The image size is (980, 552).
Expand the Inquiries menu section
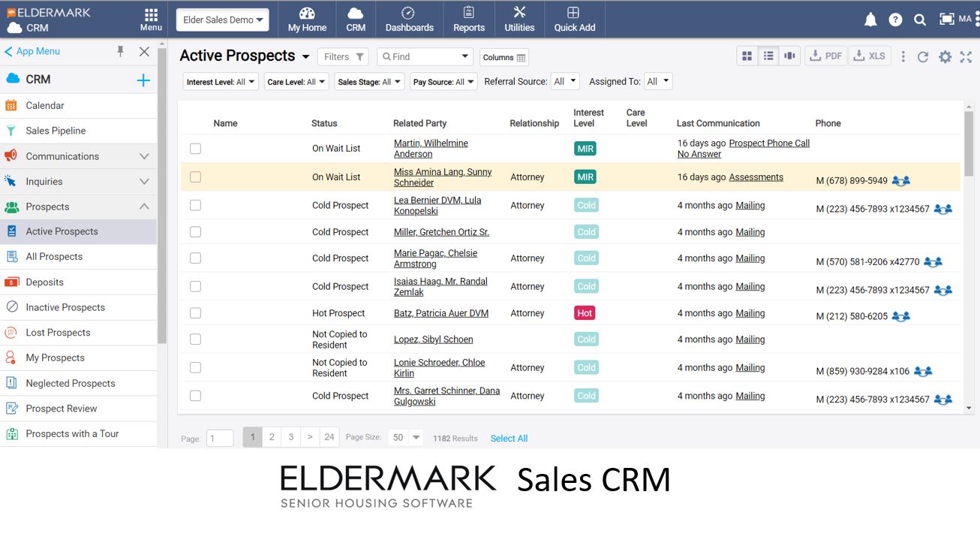click(144, 182)
